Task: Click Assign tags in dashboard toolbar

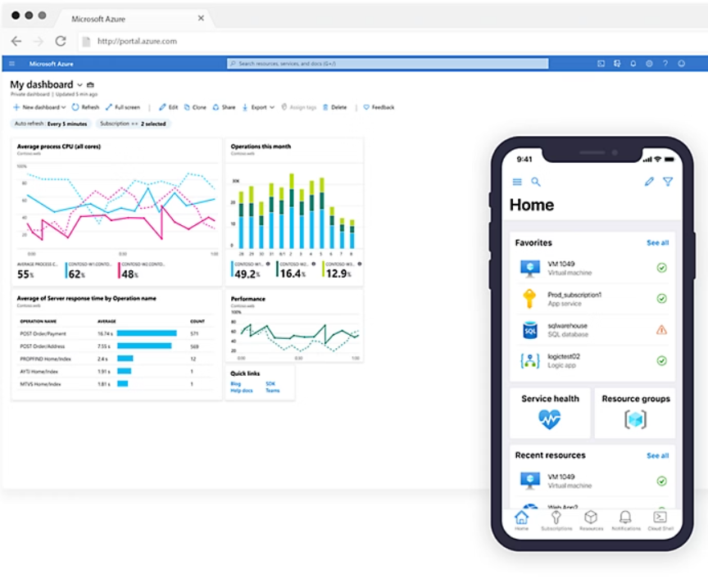Action: point(298,107)
